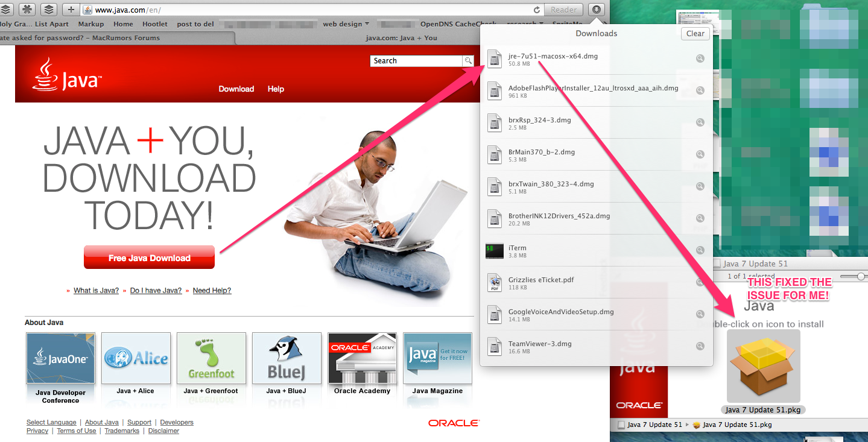Click the iTerm terminal app icon
This screenshot has width=868, height=442.
coord(495,251)
